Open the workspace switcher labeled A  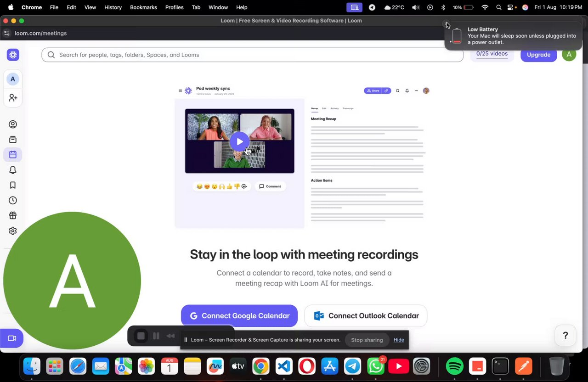13,79
